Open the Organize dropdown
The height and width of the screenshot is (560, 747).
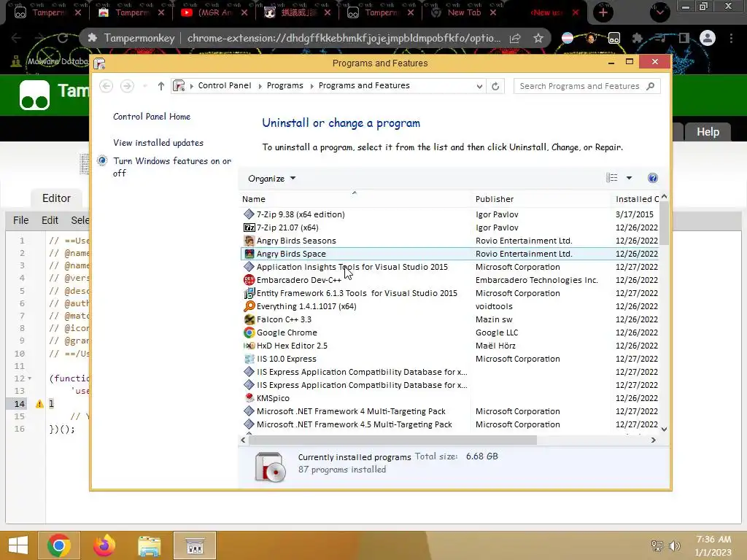pyautogui.click(x=271, y=179)
